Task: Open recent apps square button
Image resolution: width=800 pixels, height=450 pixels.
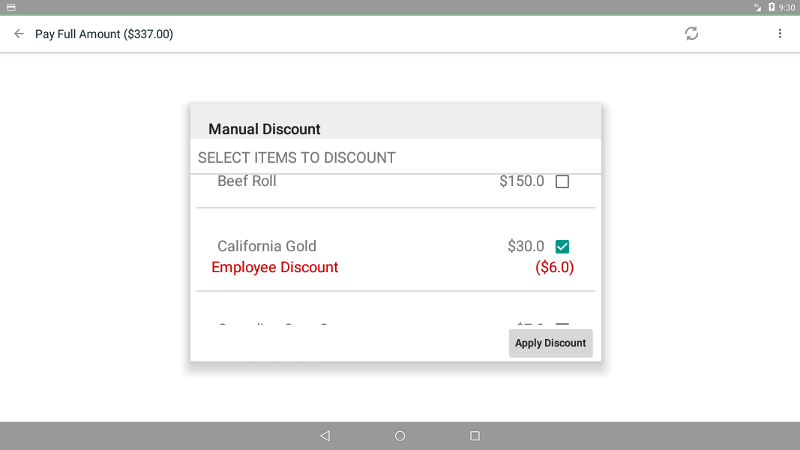Action: [474, 436]
